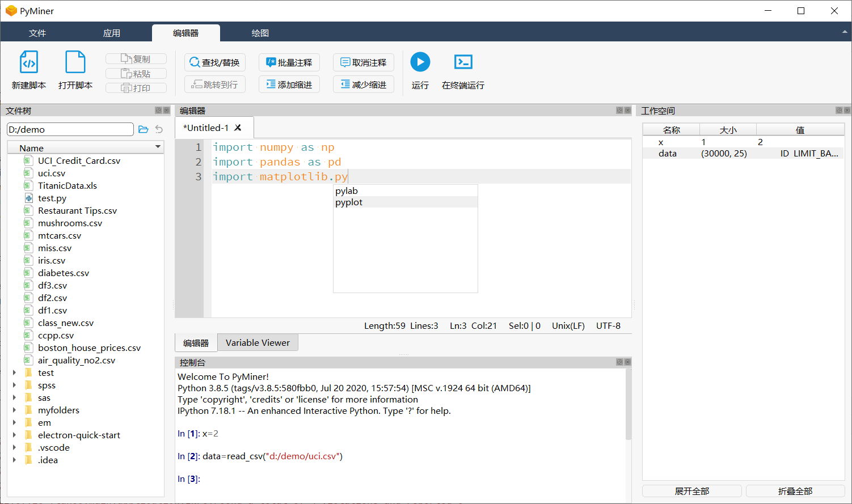The image size is (852, 504).
Task: Select the 编辑器 ribbon tab
Action: coord(186,33)
